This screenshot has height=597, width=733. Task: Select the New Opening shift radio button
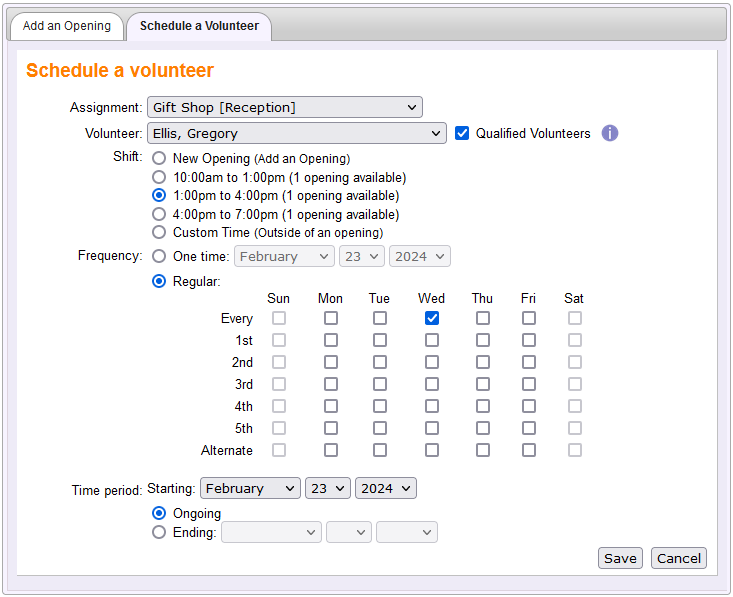click(x=159, y=158)
